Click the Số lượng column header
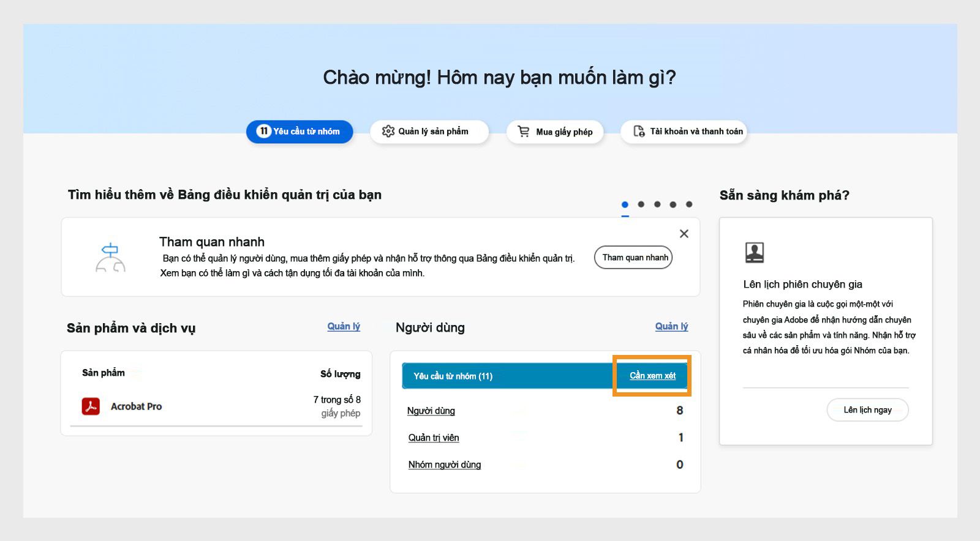Screen dimensions: 980x541 341,374
